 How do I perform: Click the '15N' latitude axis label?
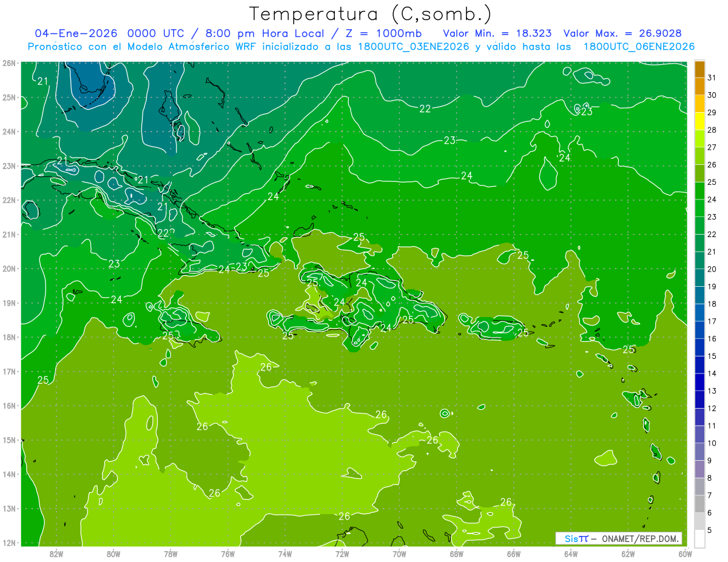click(x=9, y=440)
